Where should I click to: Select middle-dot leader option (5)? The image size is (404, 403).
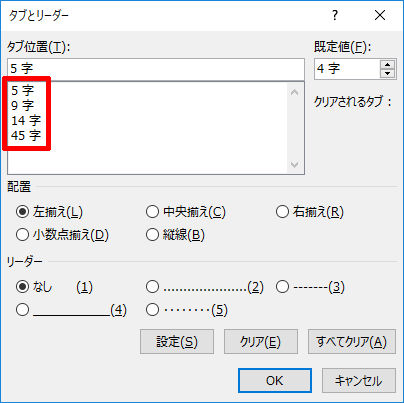click(187, 310)
